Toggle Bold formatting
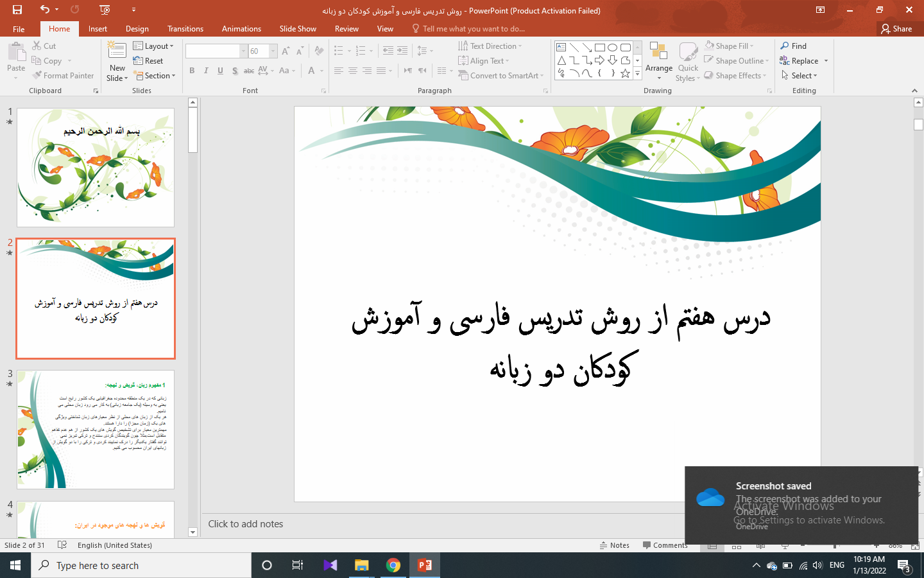This screenshot has height=578, width=924. [x=192, y=71]
